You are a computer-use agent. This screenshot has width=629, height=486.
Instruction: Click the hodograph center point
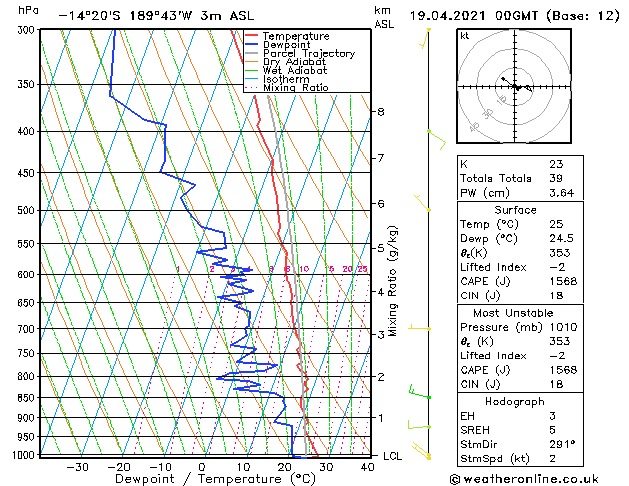(x=515, y=87)
